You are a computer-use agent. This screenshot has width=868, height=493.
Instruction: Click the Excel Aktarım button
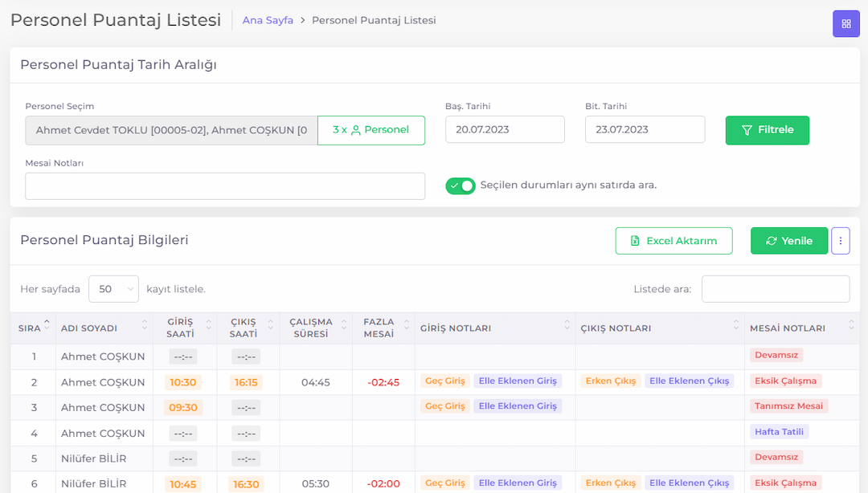[674, 241]
